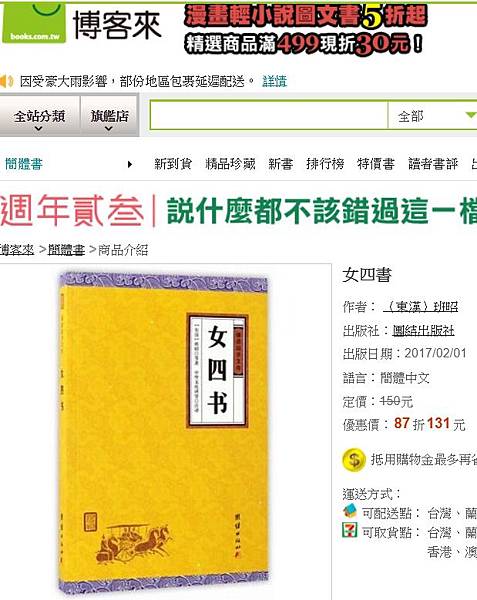Viewport: 477px width, 600px height.
Task: Select the 讀者書評 menu item
Action: [433, 164]
